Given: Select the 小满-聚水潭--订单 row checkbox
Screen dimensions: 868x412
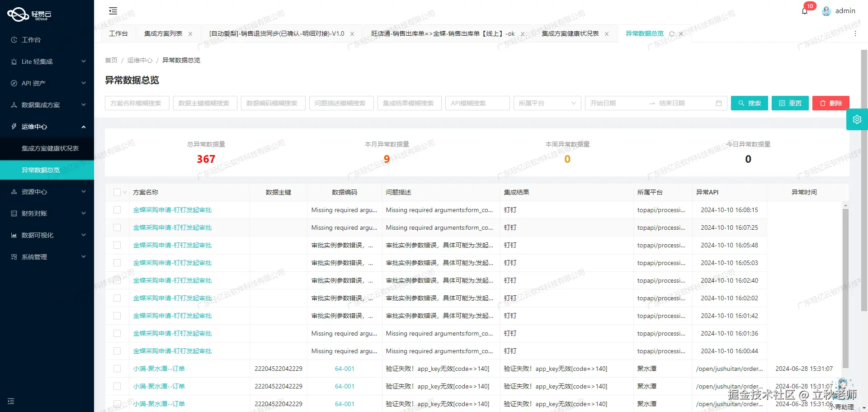Looking at the screenshot, I should click(117, 368).
